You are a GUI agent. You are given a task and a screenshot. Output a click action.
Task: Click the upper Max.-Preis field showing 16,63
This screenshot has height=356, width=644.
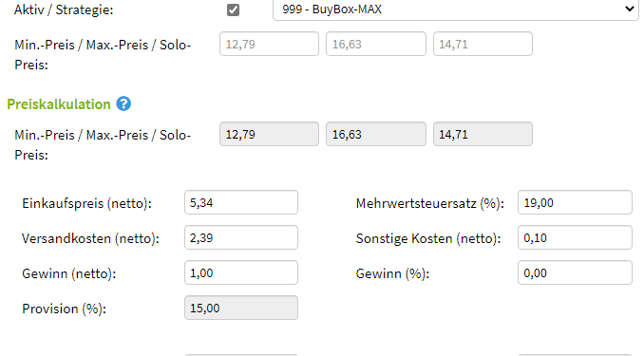tap(376, 44)
